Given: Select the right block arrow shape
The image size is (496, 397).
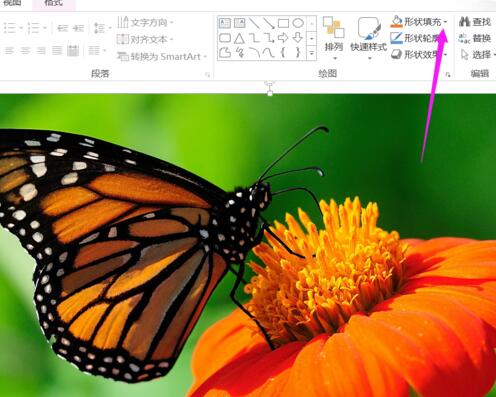Looking at the screenshot, I should [283, 38].
